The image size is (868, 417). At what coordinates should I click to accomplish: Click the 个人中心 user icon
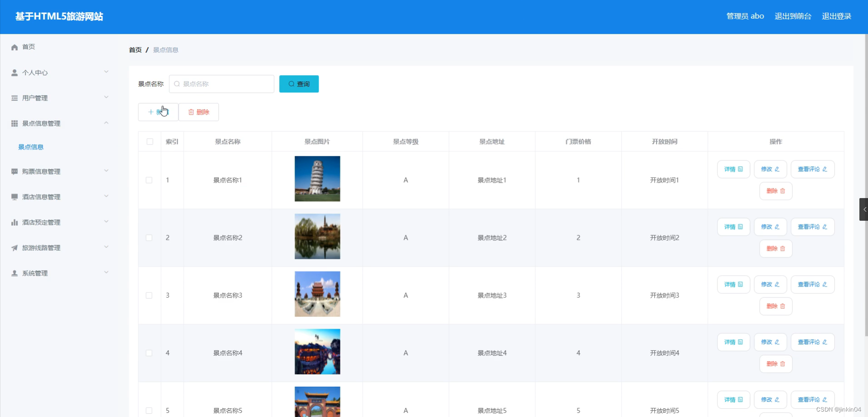[x=15, y=73]
